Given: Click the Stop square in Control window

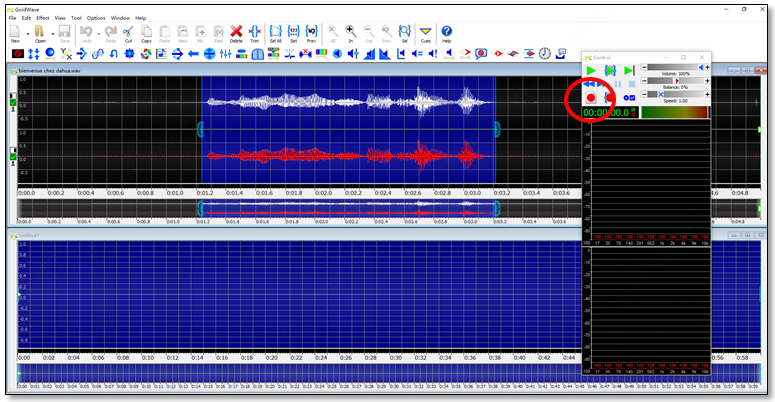Looking at the screenshot, I should point(632,85).
